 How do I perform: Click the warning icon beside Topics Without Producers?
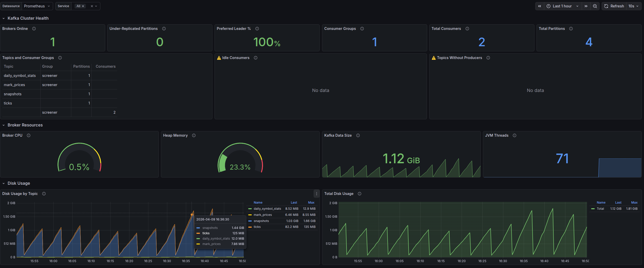point(434,58)
